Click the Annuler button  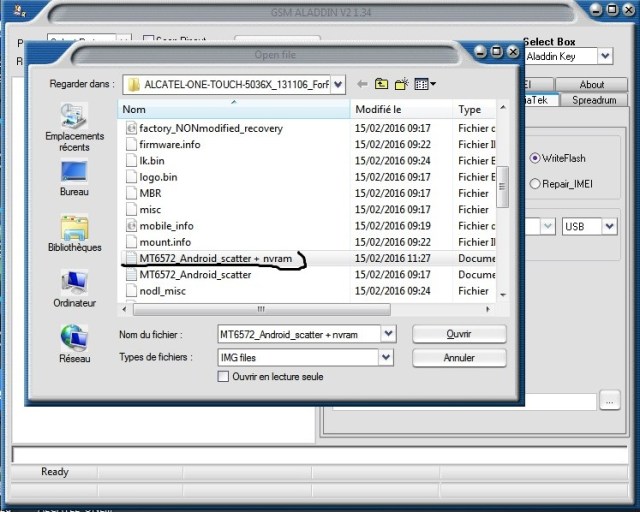pyautogui.click(x=459, y=357)
